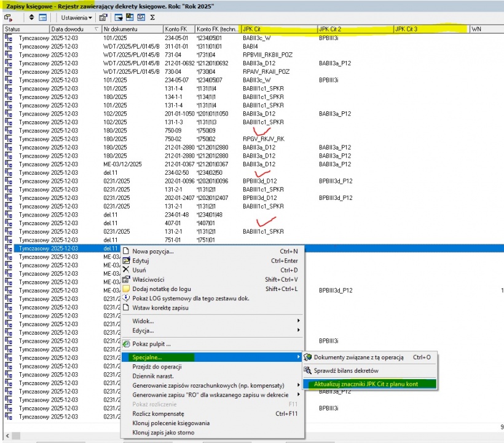Click the first toolbar icon at far left
This screenshot has width=504, height=443.
pos(9,17)
